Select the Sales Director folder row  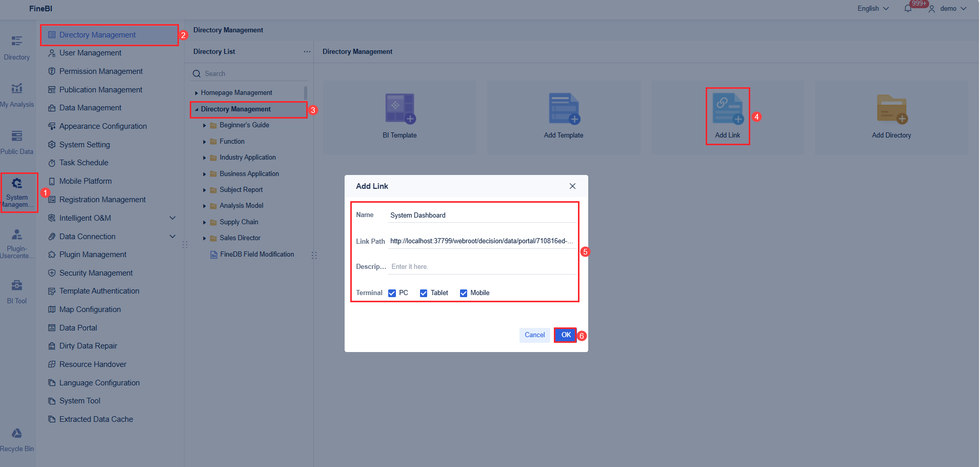249,238
